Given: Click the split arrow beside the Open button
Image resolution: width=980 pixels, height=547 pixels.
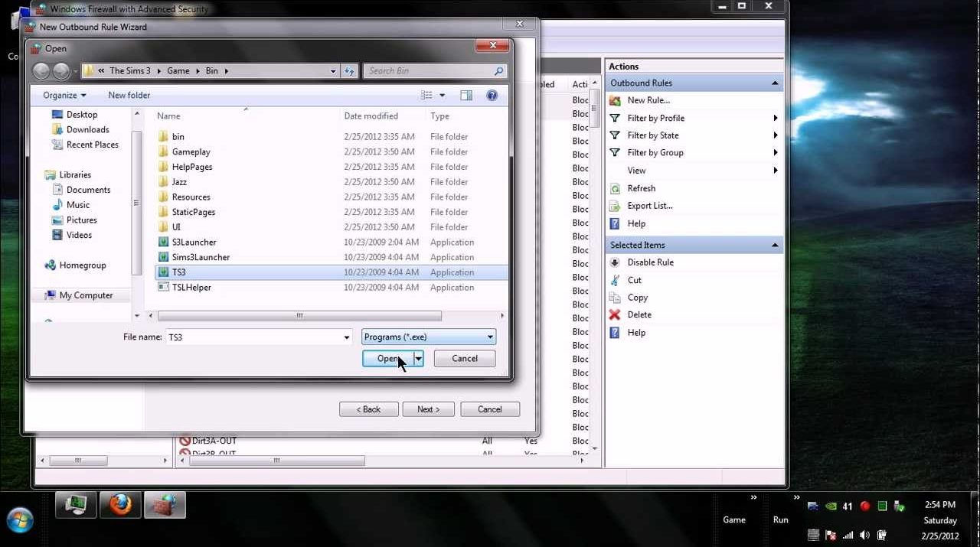Looking at the screenshot, I should pos(419,359).
